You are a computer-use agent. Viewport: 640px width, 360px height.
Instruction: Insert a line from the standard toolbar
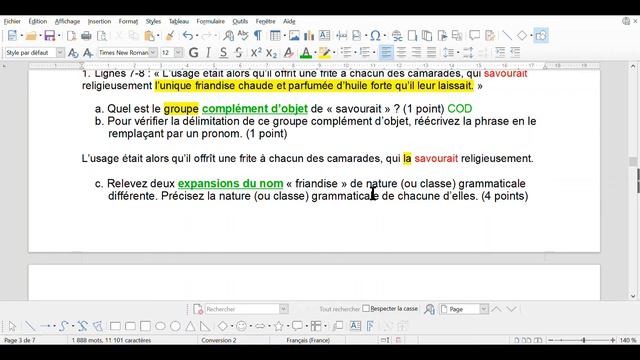pos(507,36)
